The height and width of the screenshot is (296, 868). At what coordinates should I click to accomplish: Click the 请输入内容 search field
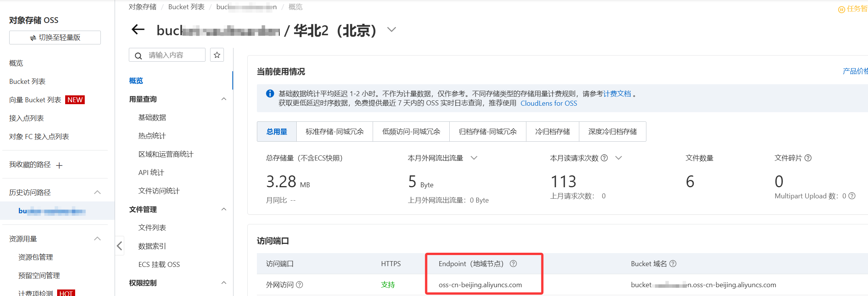(167, 55)
